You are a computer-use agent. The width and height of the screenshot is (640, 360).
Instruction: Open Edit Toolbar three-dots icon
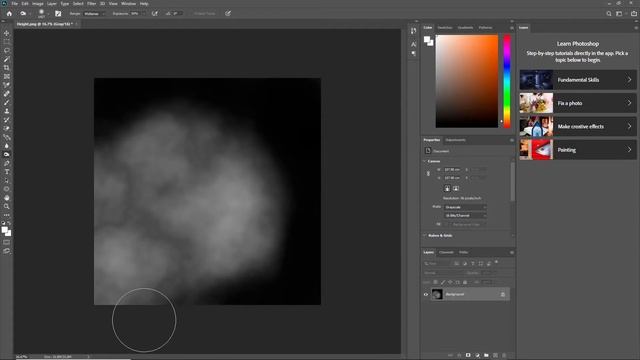pos(7,215)
